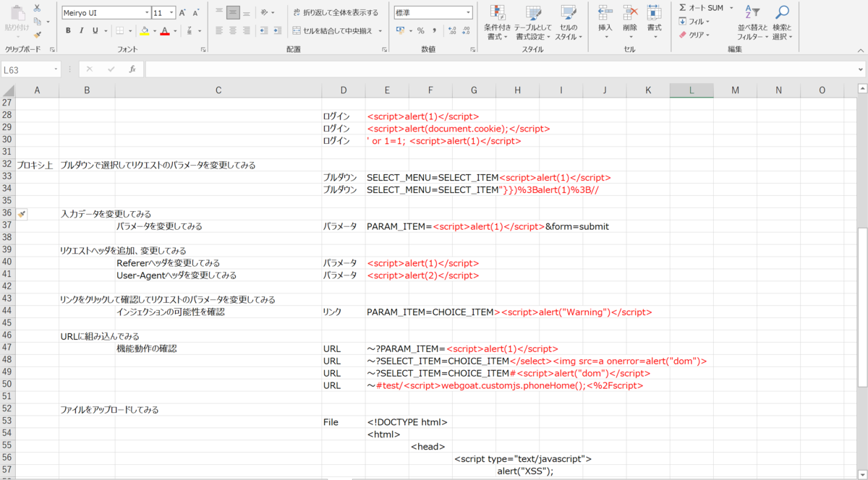This screenshot has width=868, height=480.
Task: Toggle Italic formatting
Action: (x=81, y=30)
